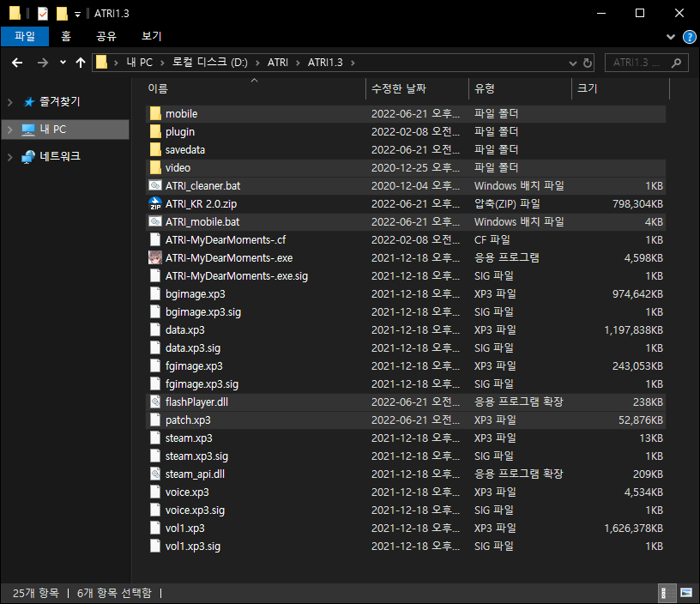Screen dimensions: 700x604
Task: Open the 보기 ribbon tab
Action: 151,36
